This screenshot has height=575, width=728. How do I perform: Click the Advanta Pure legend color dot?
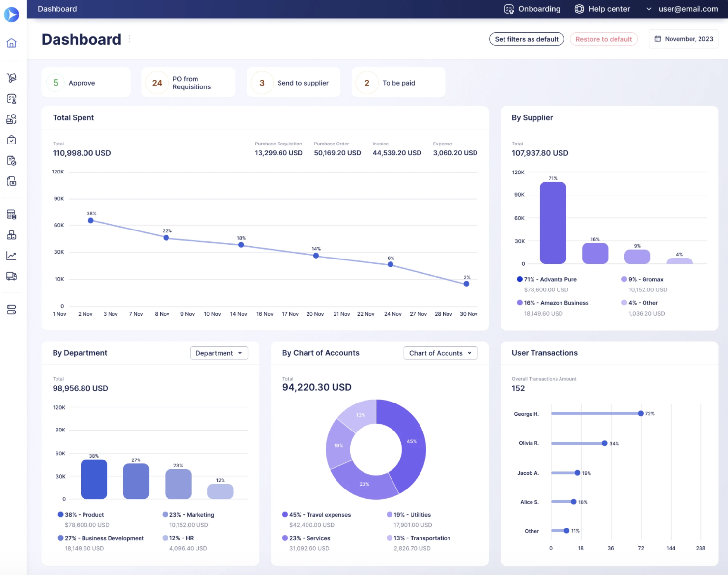click(x=519, y=279)
